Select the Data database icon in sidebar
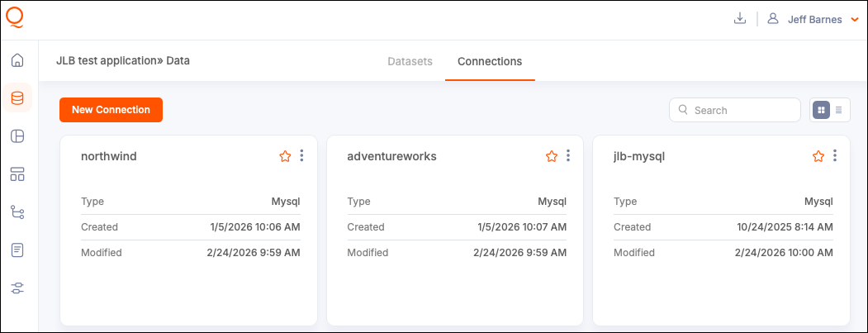 tap(17, 98)
